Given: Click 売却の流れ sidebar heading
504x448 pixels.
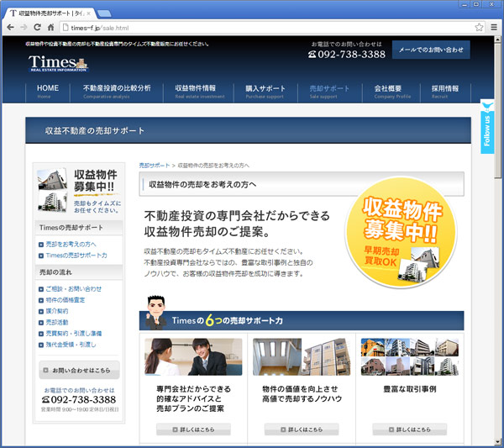Looking at the screenshot, I should click(x=55, y=272).
